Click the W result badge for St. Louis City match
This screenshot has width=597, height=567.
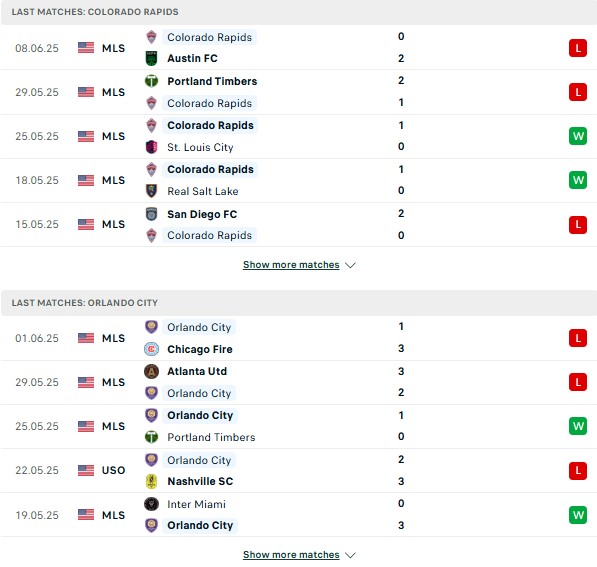[578, 136]
